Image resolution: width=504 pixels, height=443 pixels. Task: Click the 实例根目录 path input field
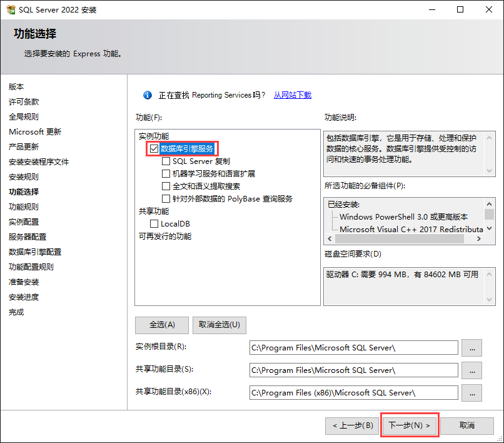click(353, 348)
